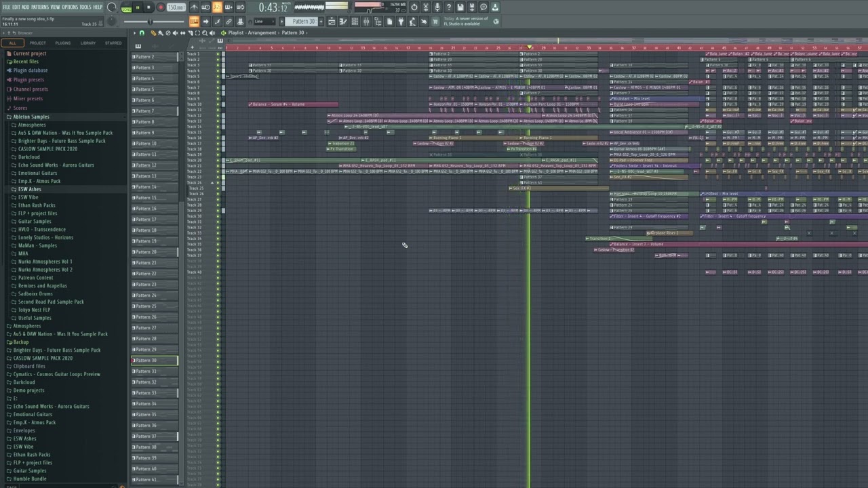Click the tempo field showing 150
Screen dimensions: 868x488
[176, 7]
